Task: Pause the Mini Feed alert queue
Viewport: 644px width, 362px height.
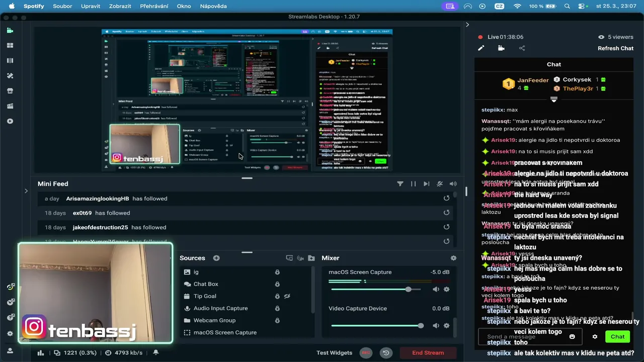Action: (x=413, y=184)
